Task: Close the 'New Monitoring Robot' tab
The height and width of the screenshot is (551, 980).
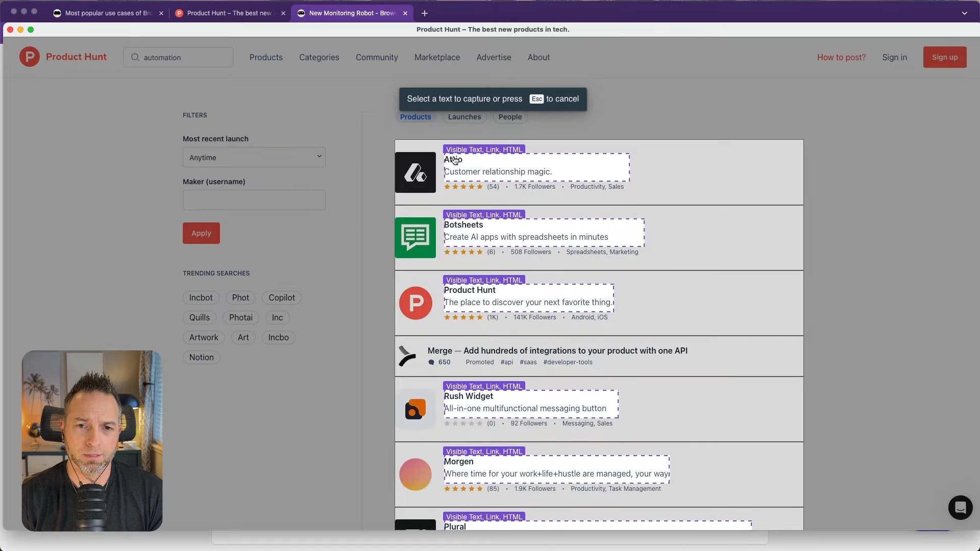Action: point(405,13)
